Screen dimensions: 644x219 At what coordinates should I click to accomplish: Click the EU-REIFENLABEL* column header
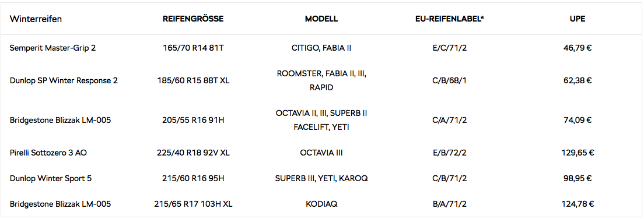pyautogui.click(x=449, y=19)
